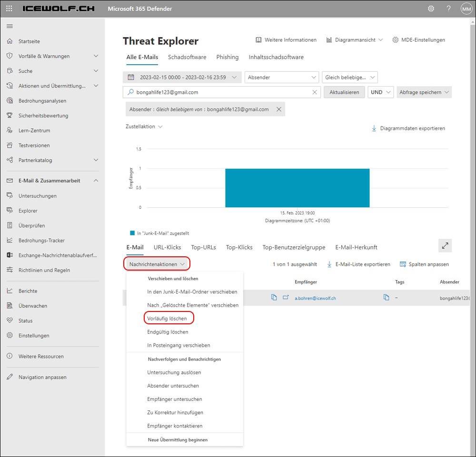Open the app launcher waffle icon
The height and width of the screenshot is (457, 476).
[x=9, y=9]
